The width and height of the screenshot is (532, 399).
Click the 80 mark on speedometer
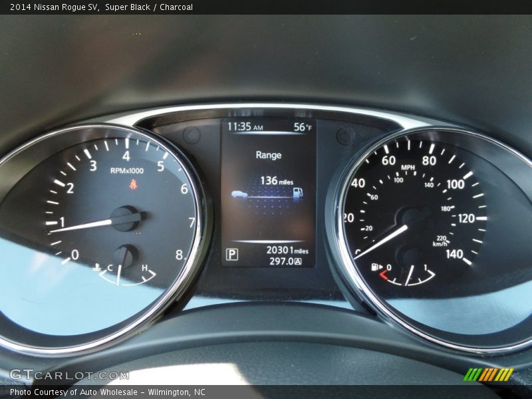(429, 160)
